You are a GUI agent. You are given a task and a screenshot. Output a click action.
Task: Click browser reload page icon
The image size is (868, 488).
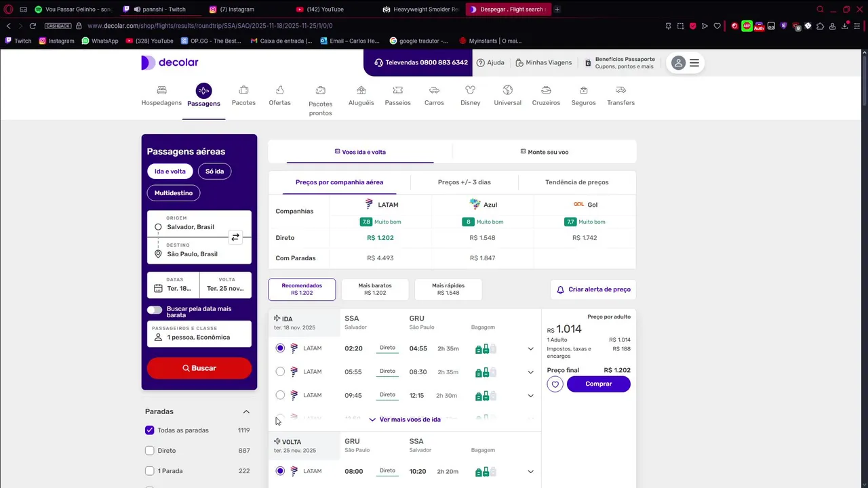coord(32,26)
